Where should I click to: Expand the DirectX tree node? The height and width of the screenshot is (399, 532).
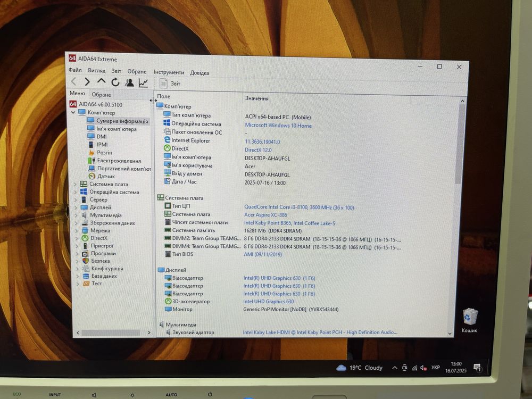[77, 238]
